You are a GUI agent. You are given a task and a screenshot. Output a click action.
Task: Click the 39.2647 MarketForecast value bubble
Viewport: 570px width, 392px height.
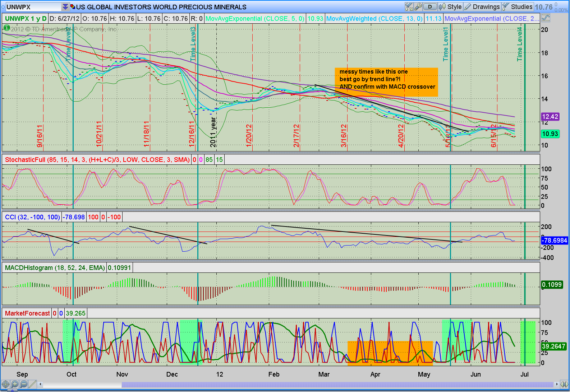pos(553,346)
